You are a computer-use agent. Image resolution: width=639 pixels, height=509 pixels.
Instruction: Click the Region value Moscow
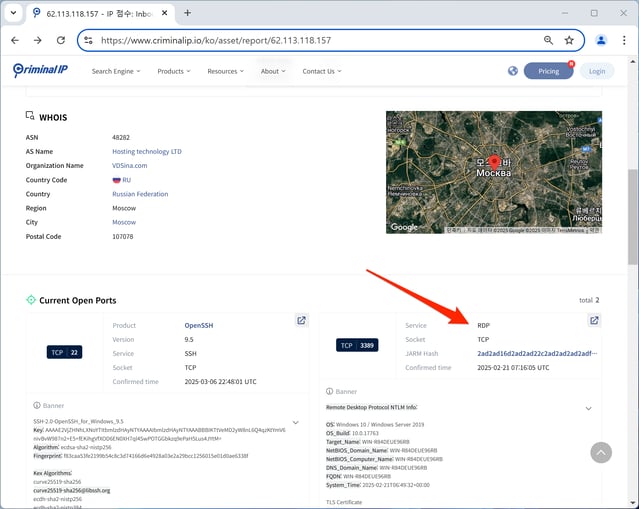[124, 208]
